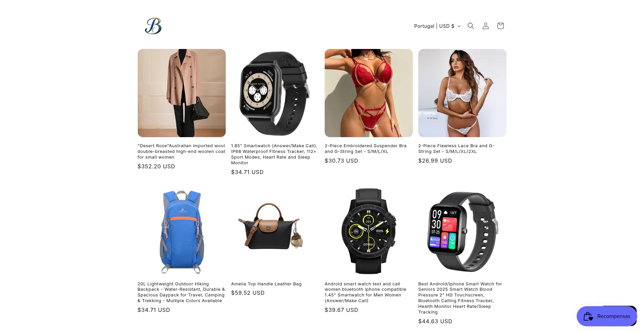This screenshot has width=644, height=333.
Task: Open the shopping cart icon
Action: tap(500, 26)
